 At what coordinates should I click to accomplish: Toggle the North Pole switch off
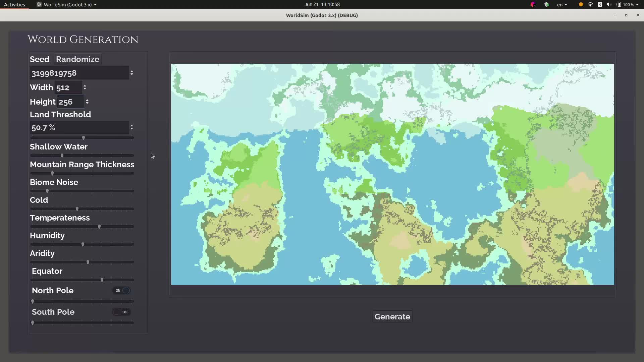(x=122, y=291)
